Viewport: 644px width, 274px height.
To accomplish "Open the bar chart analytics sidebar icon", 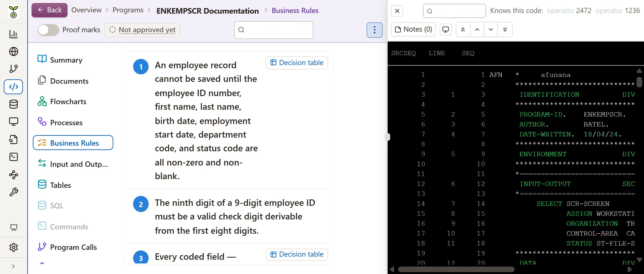I will point(14,34).
